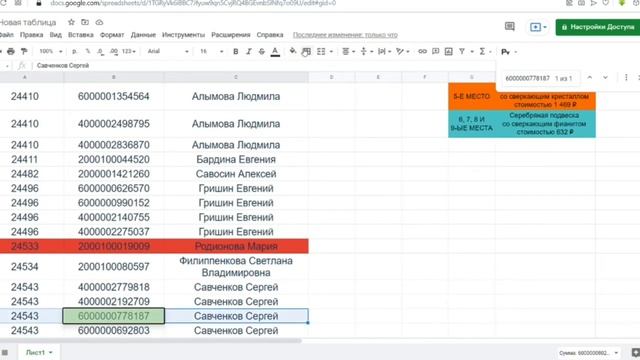
Task: Open the text color picker
Action: pyautogui.click(x=275, y=52)
